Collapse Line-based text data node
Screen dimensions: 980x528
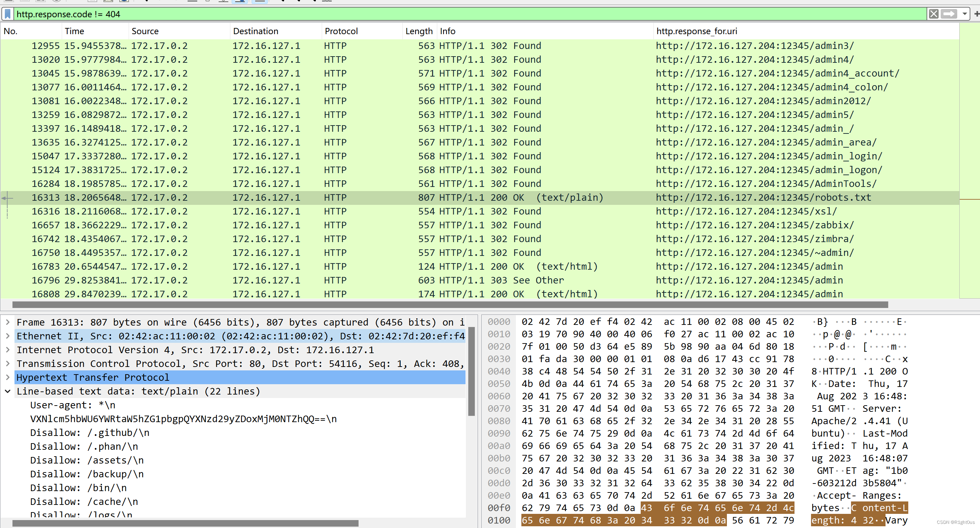click(8, 391)
